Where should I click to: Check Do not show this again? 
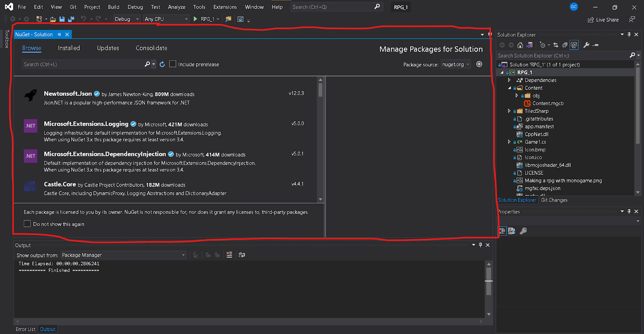27,224
